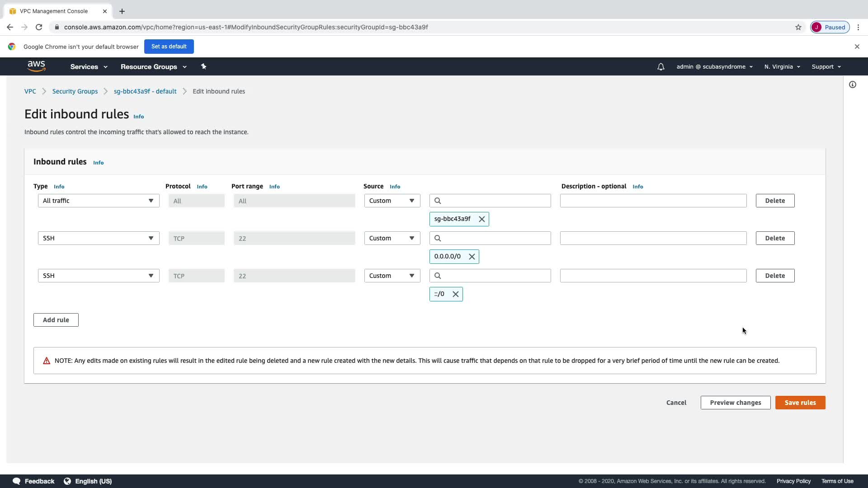Delete the All traffic rule
Image resolution: width=868 pixels, height=488 pixels.
click(x=774, y=201)
